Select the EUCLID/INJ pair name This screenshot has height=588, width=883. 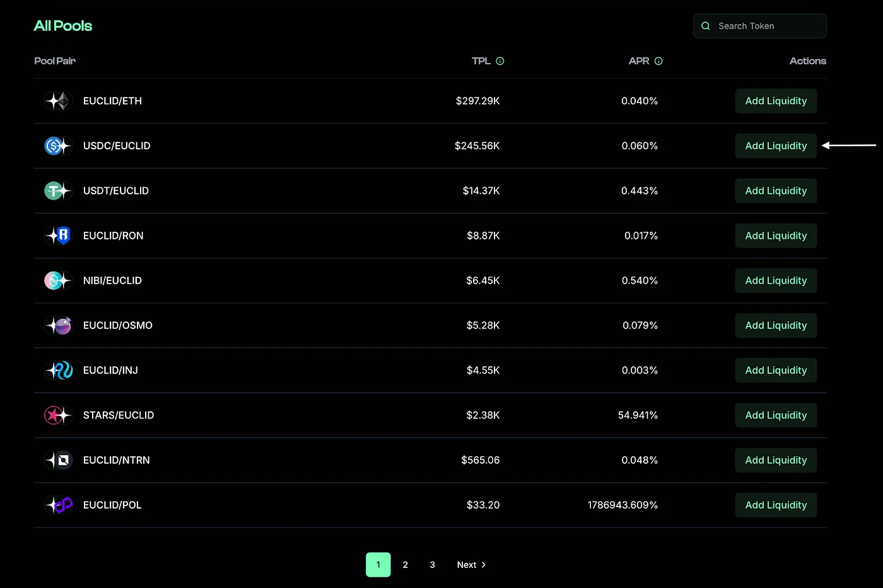pyautogui.click(x=110, y=370)
